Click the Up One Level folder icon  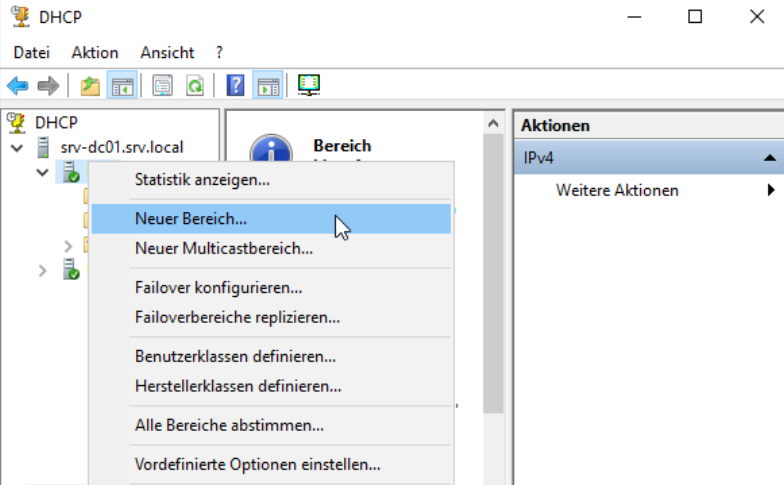[x=90, y=86]
